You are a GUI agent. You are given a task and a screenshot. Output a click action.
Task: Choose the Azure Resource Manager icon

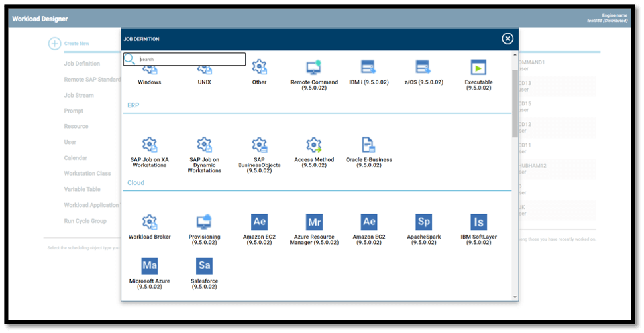[x=314, y=222]
